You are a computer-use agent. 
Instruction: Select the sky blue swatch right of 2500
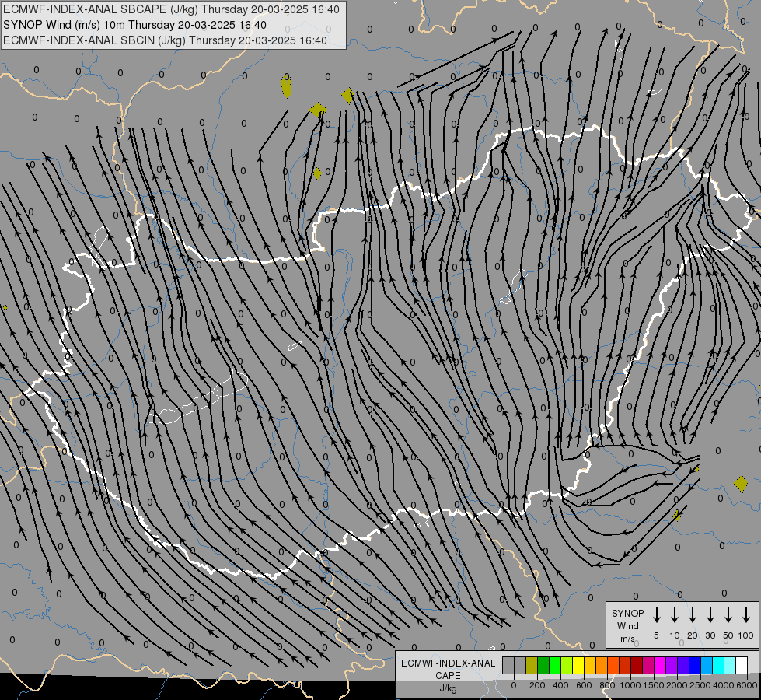[x=706, y=665]
